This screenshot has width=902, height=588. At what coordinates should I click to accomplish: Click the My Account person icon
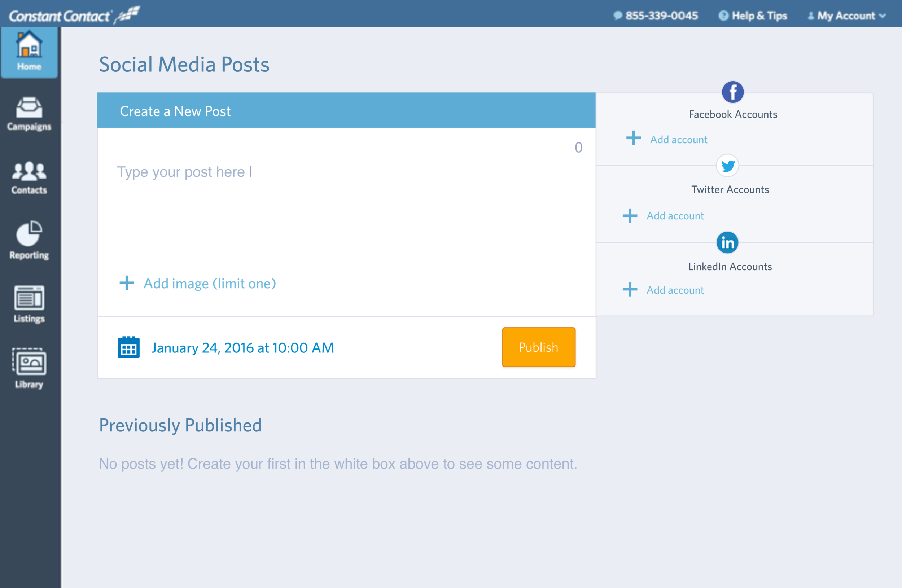tap(811, 16)
